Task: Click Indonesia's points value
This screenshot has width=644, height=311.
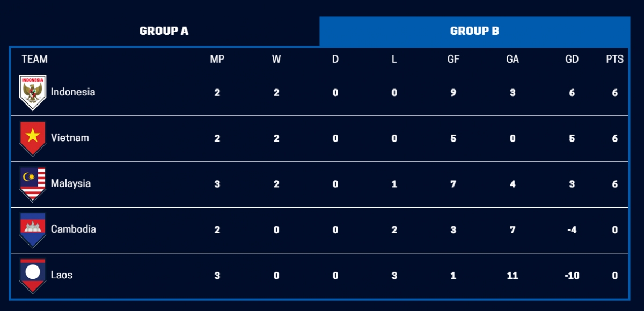Action: point(615,93)
